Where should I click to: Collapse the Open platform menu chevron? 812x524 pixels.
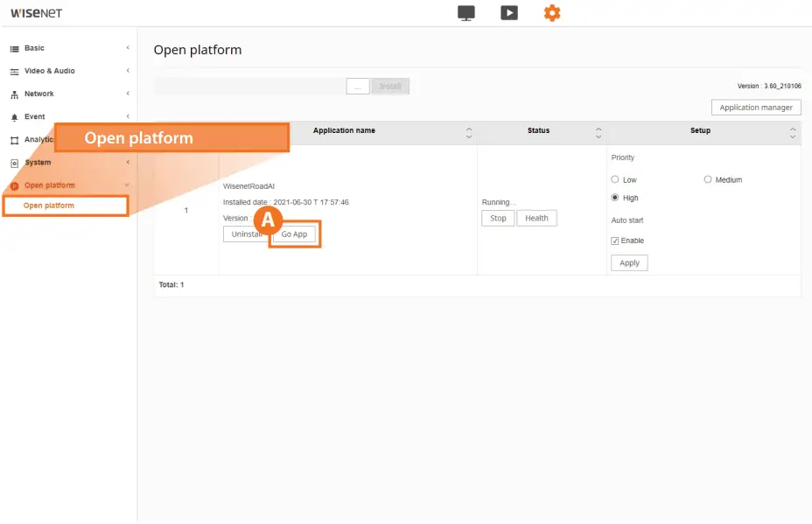(x=127, y=185)
